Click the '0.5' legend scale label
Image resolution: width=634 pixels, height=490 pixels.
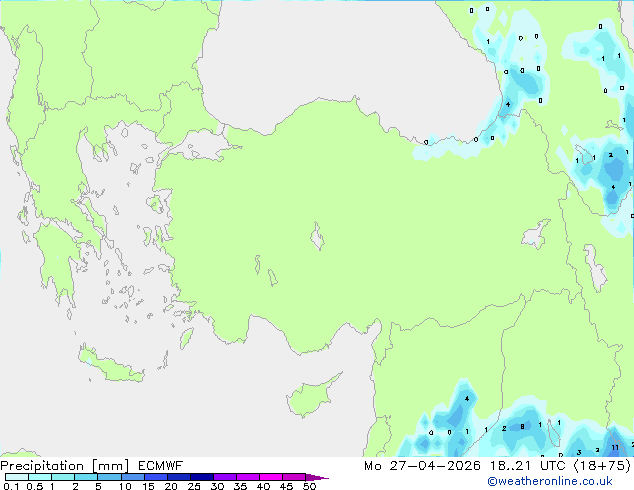coord(34,486)
